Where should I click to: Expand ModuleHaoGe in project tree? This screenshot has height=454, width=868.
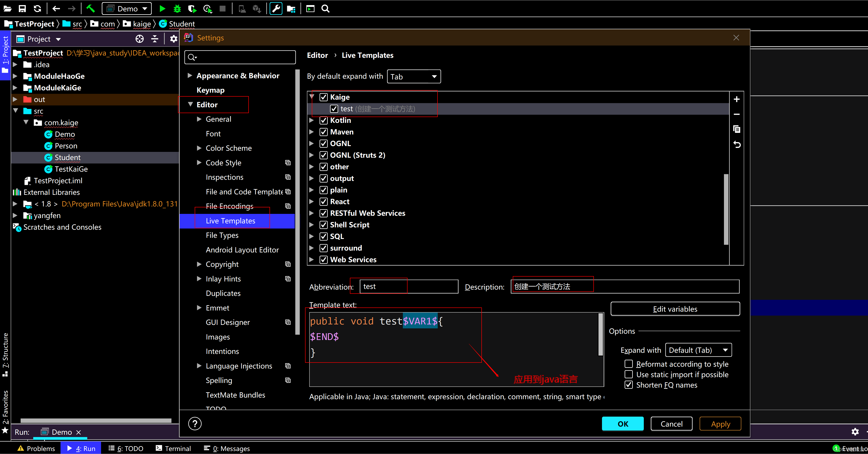tap(15, 76)
